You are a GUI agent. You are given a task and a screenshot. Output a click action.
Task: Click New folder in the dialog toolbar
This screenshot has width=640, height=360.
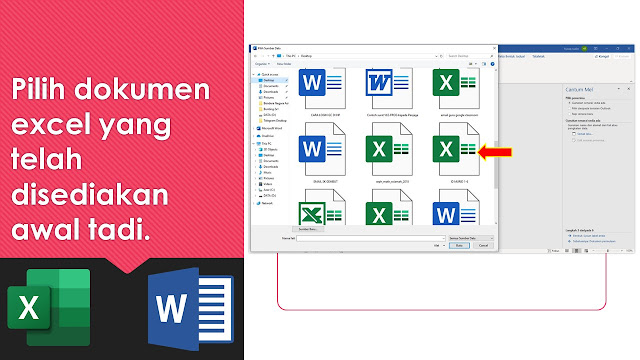(x=284, y=64)
